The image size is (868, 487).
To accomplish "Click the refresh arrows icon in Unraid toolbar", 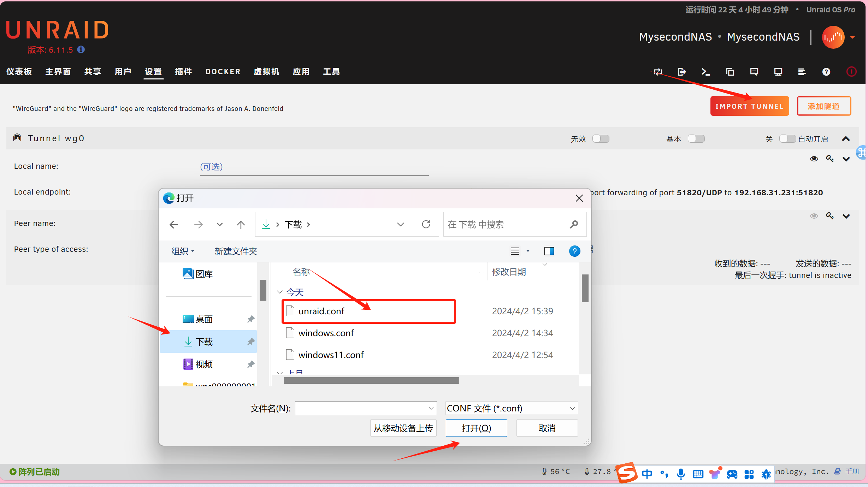I will [658, 72].
